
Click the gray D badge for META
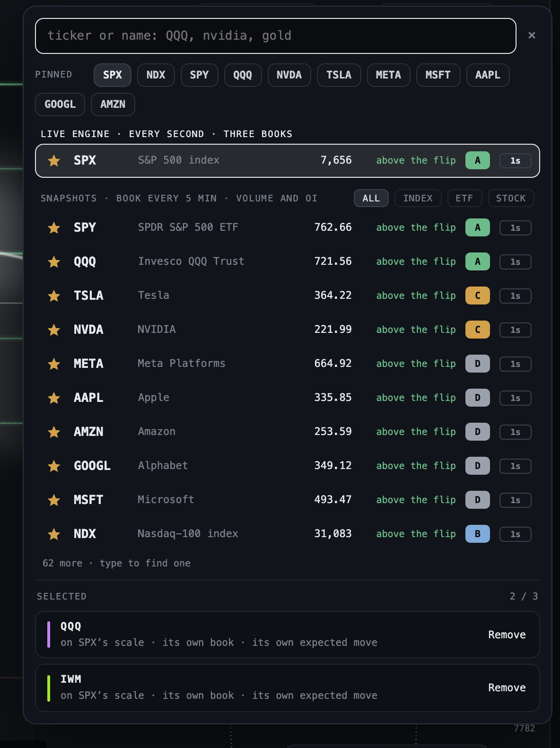tap(478, 364)
